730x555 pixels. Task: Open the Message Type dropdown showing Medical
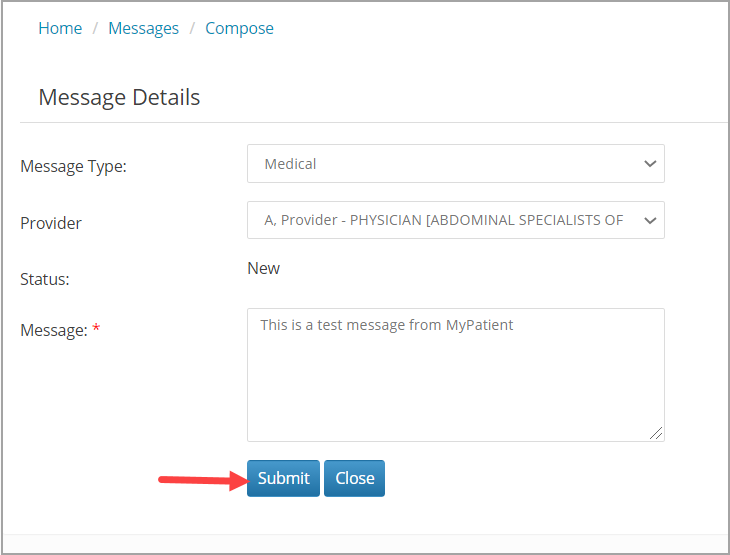click(440, 164)
